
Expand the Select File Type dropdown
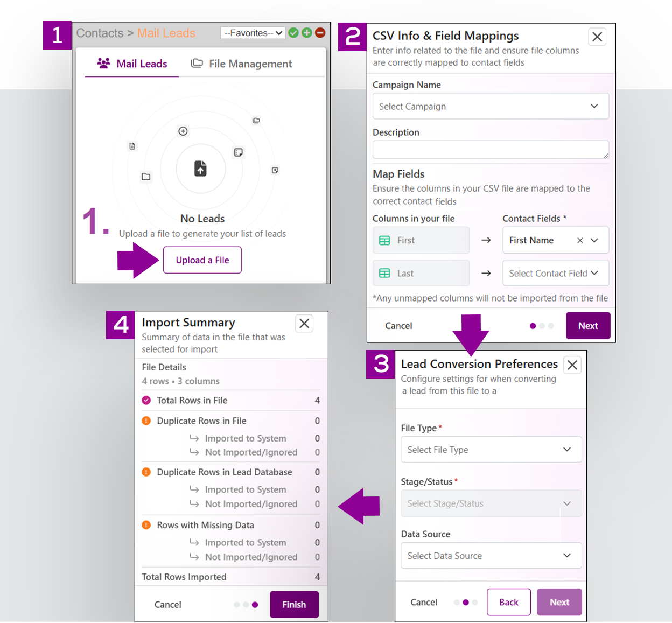click(491, 449)
